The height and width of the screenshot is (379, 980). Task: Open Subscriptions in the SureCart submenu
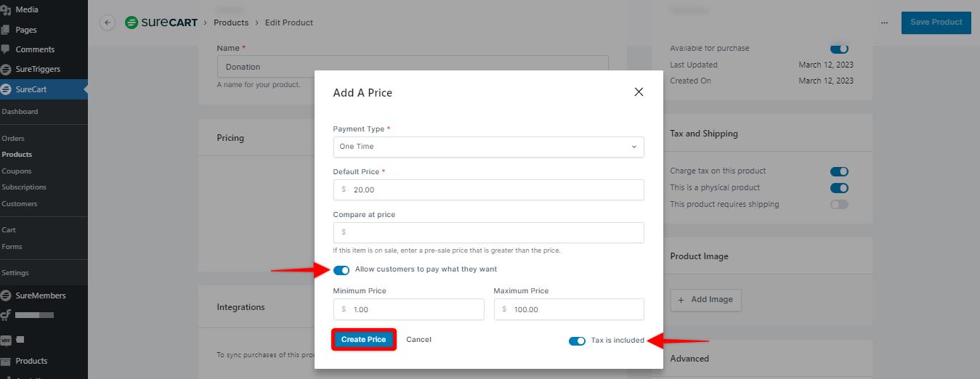(x=24, y=187)
